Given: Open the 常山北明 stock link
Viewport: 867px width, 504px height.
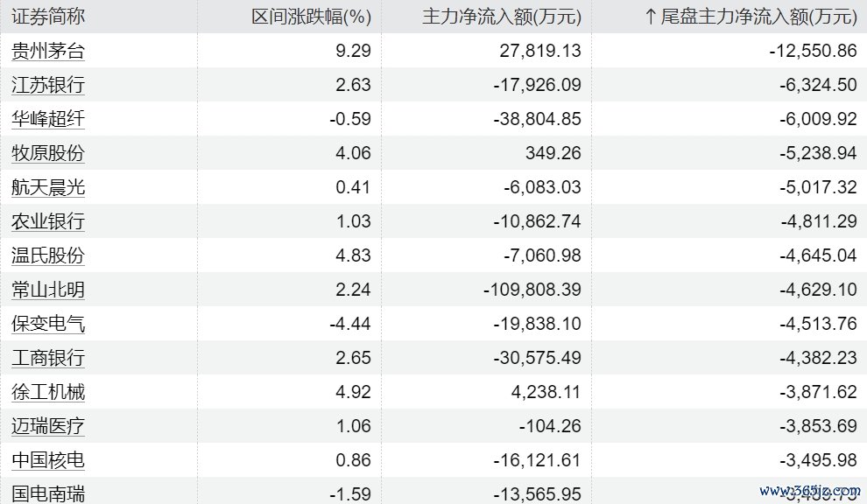Looking at the screenshot, I should click(48, 290).
